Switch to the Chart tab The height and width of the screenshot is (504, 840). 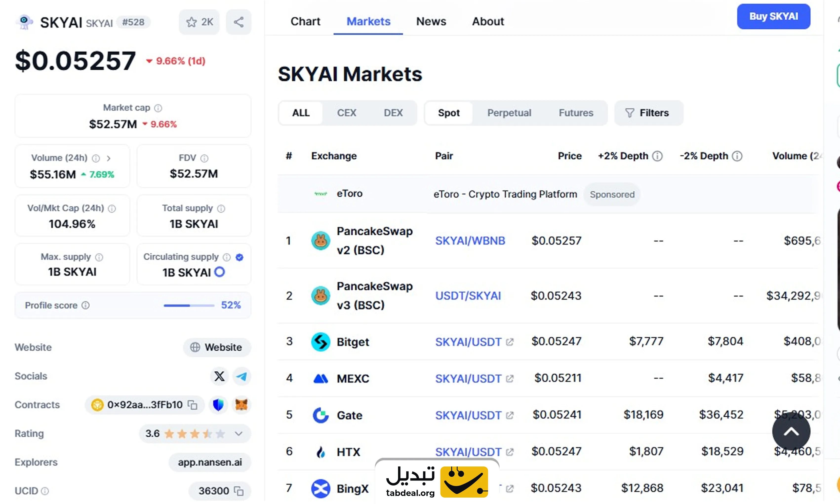point(305,21)
